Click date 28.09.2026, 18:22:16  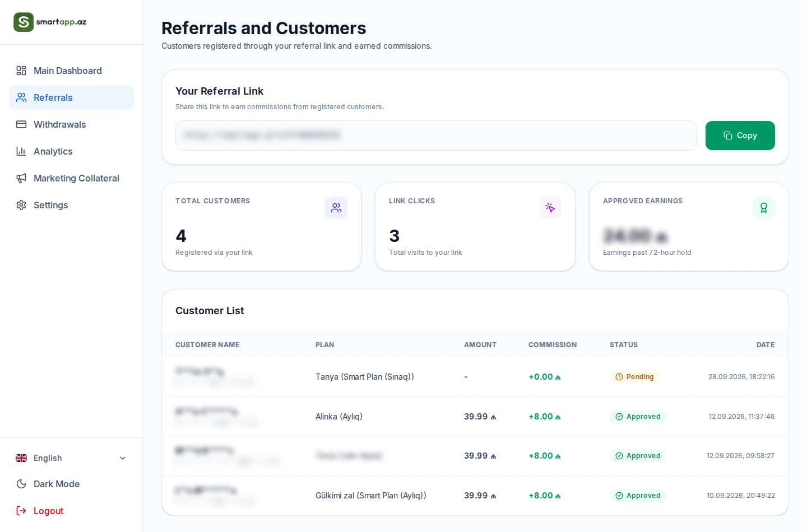741,377
